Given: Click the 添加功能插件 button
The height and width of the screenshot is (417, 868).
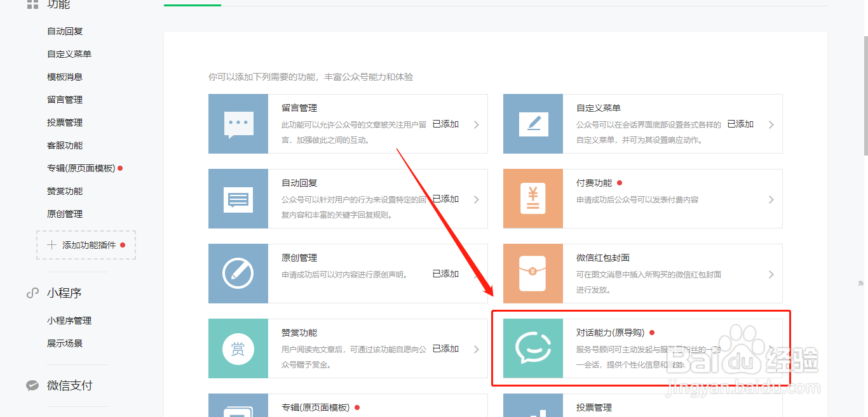Looking at the screenshot, I should [86, 245].
